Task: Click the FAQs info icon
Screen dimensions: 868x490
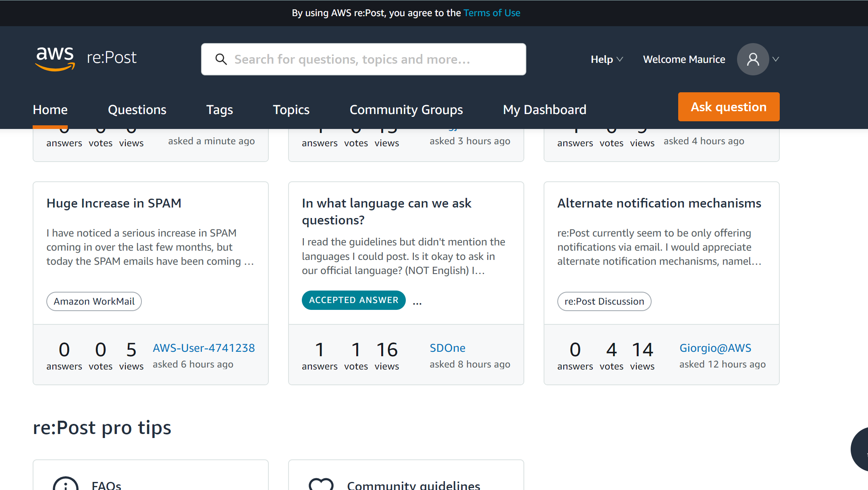Action: pyautogui.click(x=66, y=484)
